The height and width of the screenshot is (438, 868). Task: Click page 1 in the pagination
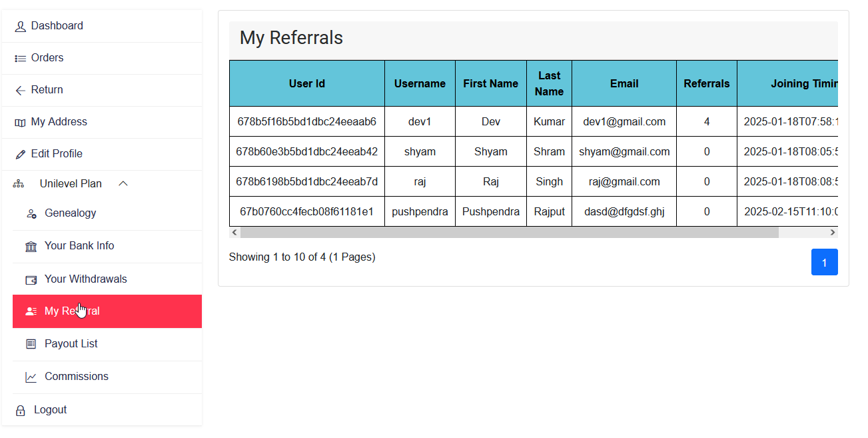pyautogui.click(x=824, y=262)
